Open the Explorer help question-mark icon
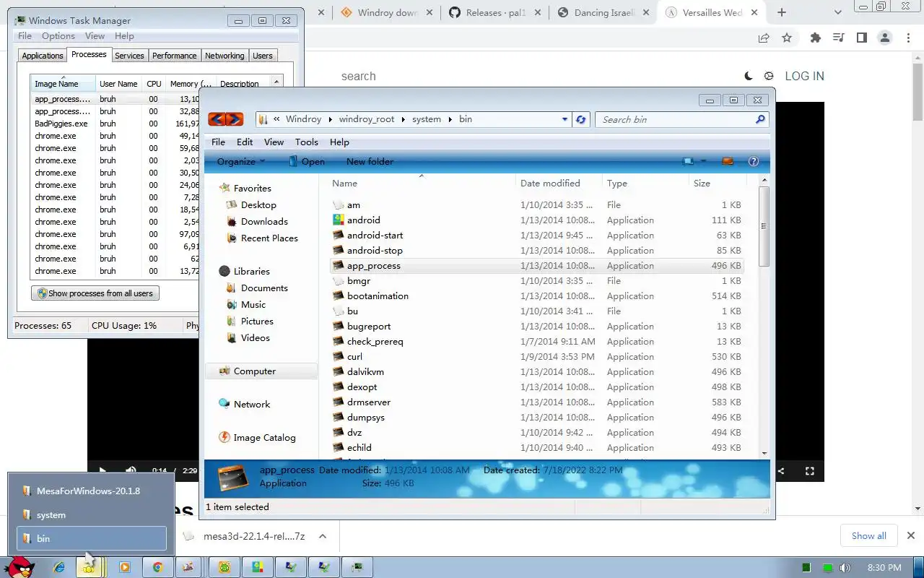This screenshot has height=578, width=924. (754, 161)
